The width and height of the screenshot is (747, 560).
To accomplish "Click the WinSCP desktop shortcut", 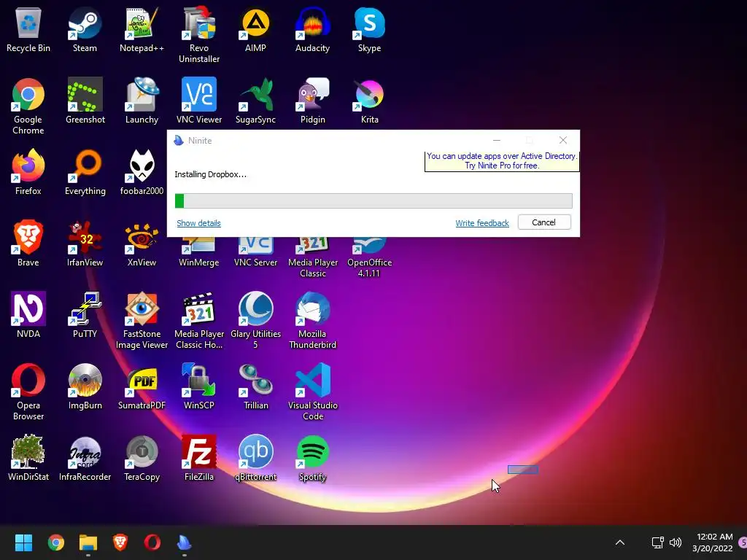I will tap(198, 386).
